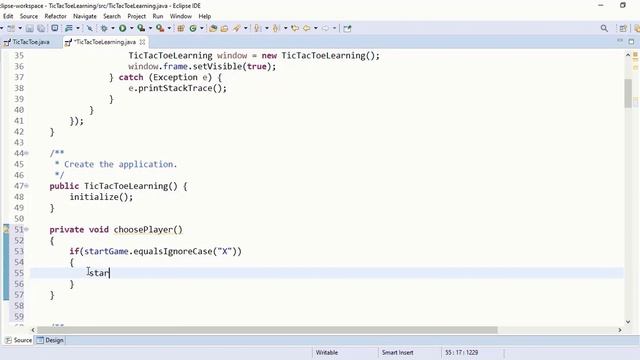Click the Writable status bar entry

pyautogui.click(x=327, y=352)
